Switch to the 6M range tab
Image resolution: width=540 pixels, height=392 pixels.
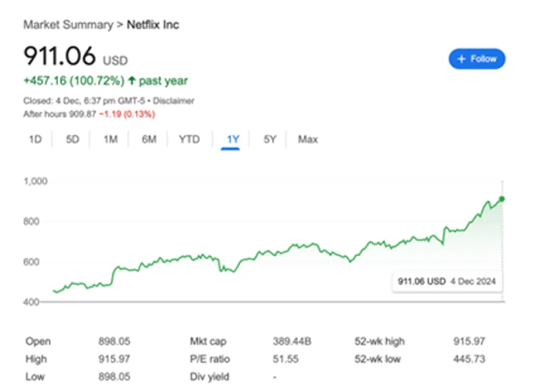tap(149, 139)
